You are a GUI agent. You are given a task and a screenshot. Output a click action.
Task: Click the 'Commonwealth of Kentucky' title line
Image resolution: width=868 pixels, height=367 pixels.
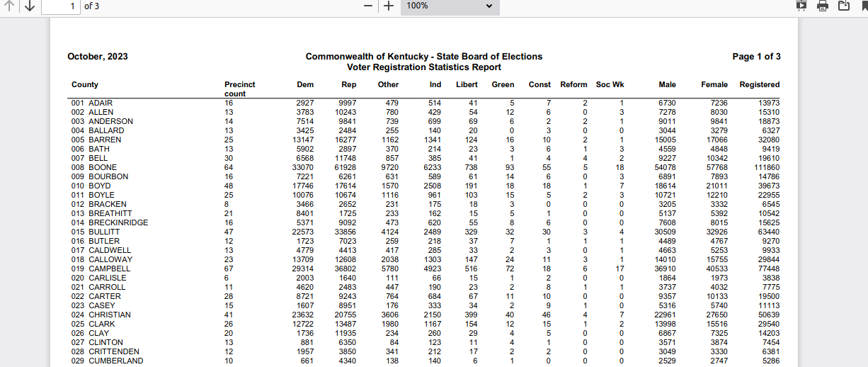coord(424,57)
